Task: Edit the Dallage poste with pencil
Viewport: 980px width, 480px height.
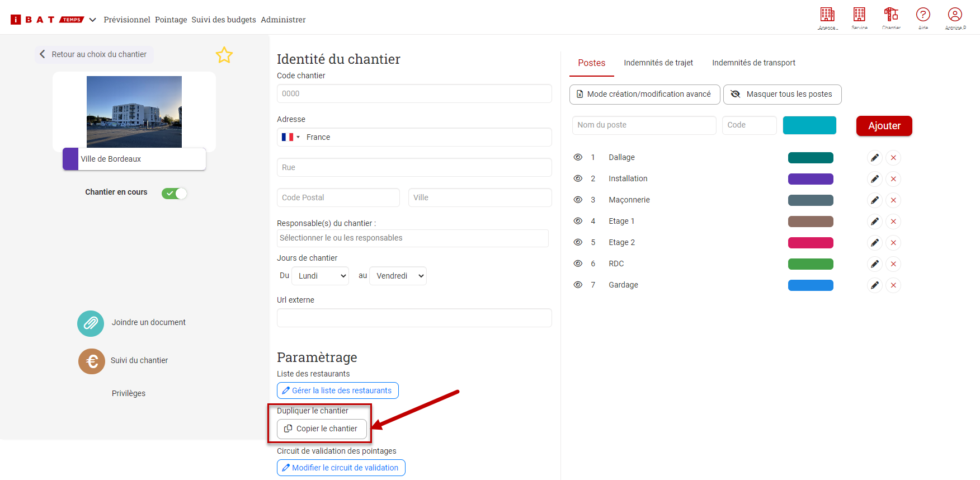Action: 875,158
